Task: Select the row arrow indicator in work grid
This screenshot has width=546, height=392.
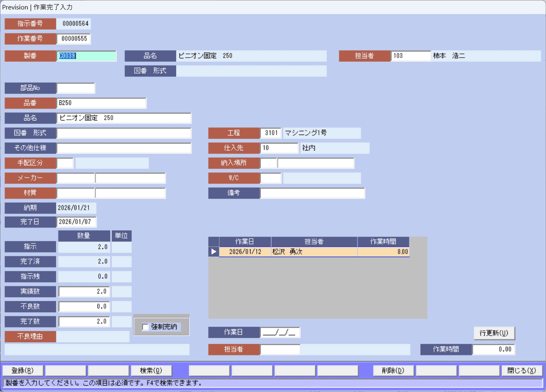Action: (214, 252)
